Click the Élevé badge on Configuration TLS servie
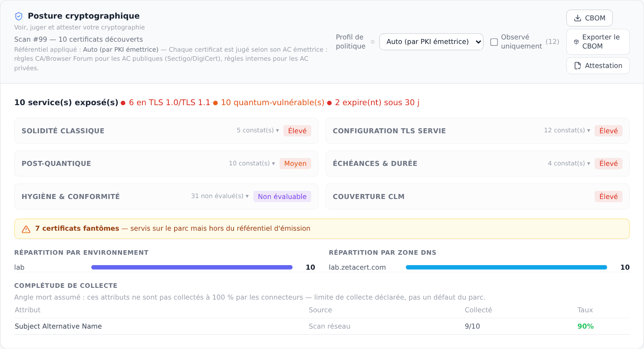Screen dimensions: 644x349 click(609, 131)
